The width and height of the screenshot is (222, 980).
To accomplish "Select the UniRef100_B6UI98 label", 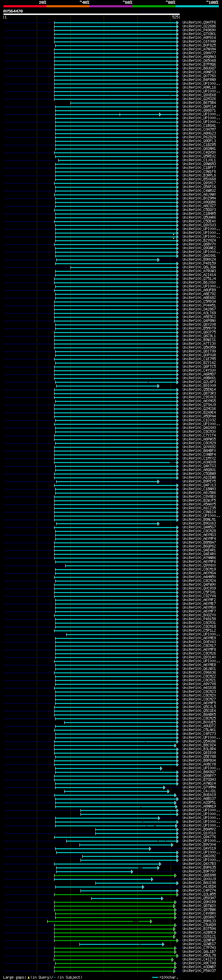I will coord(199,883).
